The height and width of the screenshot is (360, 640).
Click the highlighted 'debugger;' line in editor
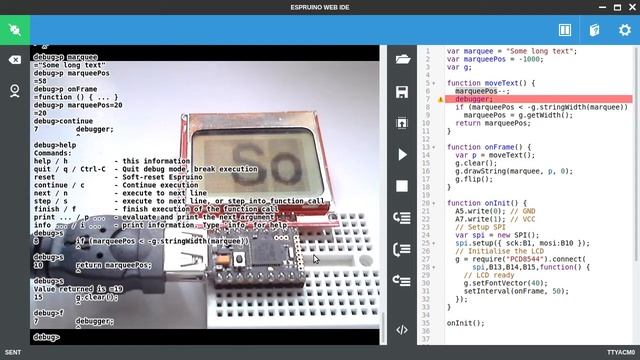coord(538,99)
